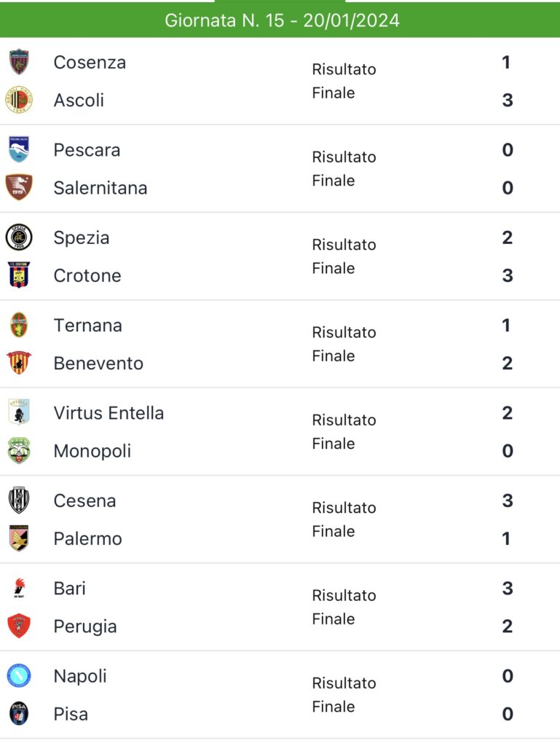This screenshot has width=560, height=746.
Task: Open Risultato Finale for Cosenza–Ascoli match
Action: [344, 81]
